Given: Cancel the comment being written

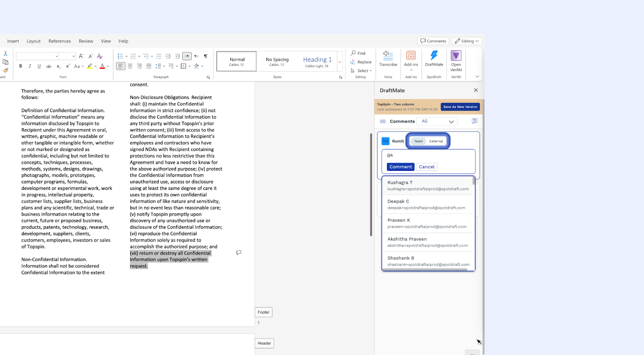Looking at the screenshot, I should coord(427,167).
